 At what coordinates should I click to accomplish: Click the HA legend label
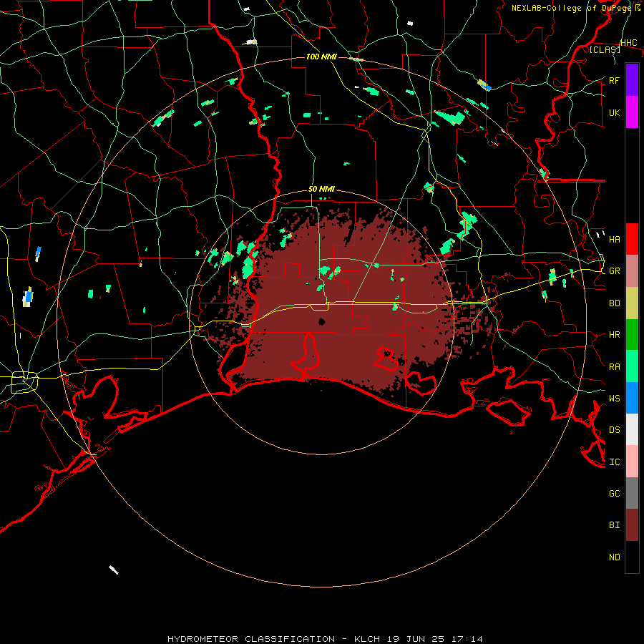point(614,240)
